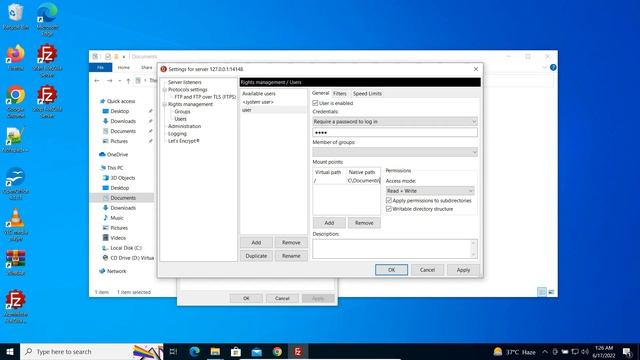Select Administration in the settings tree
The height and width of the screenshot is (360, 640).
coord(184,126)
